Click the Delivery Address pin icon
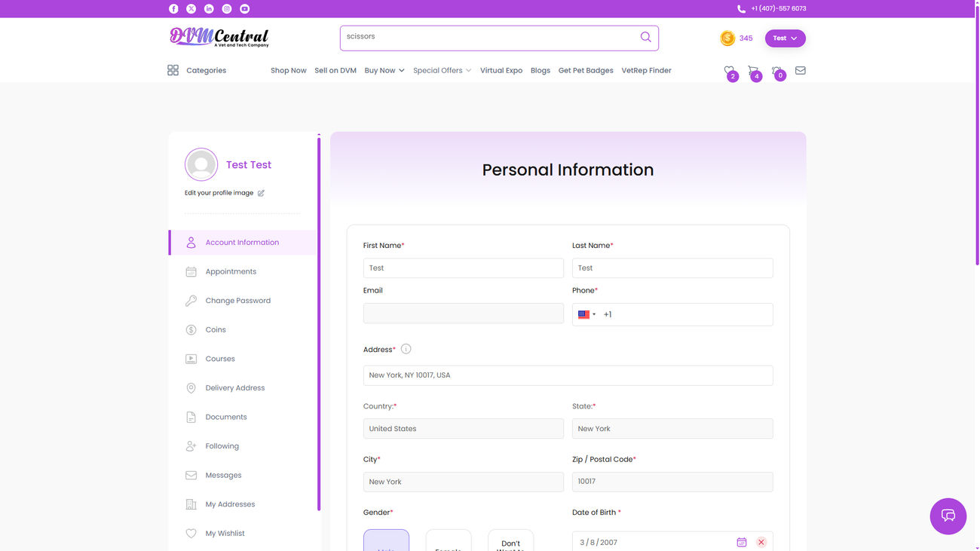 click(191, 388)
